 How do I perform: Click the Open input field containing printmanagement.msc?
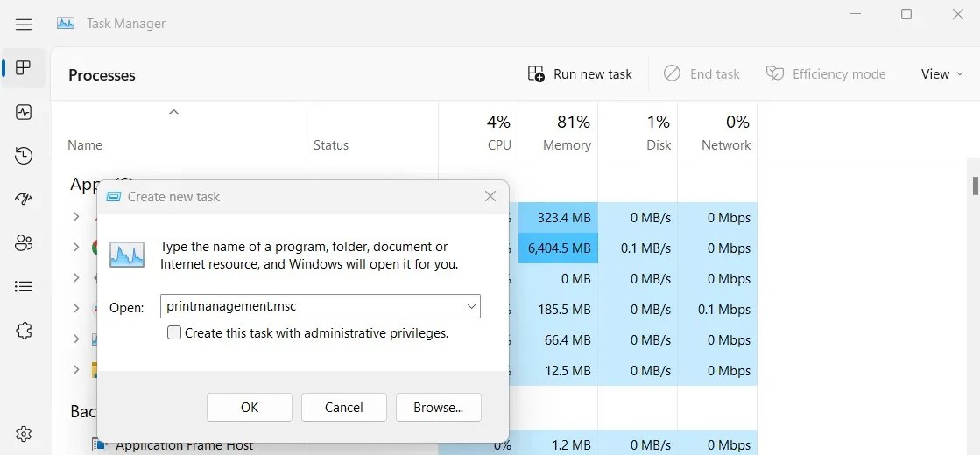pyautogui.click(x=320, y=306)
